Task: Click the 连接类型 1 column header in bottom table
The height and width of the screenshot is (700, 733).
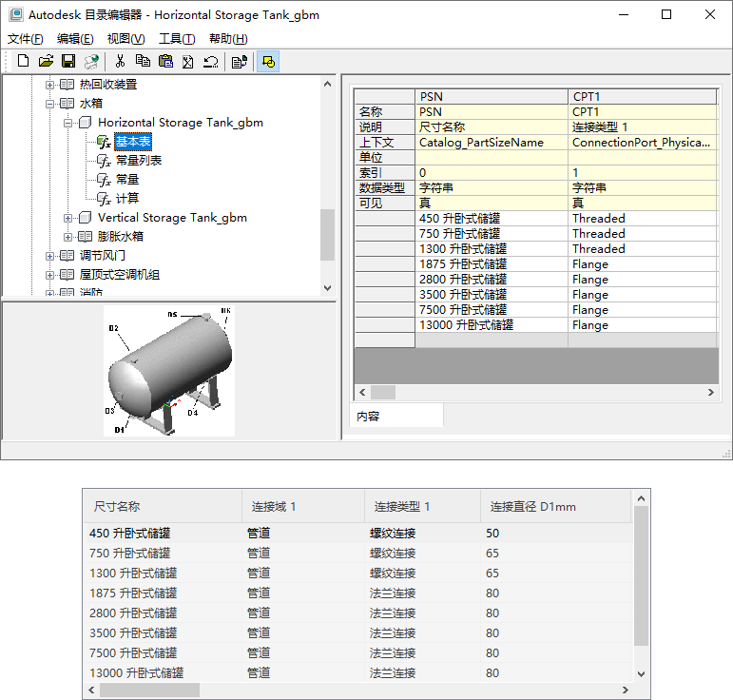Action: [x=423, y=506]
